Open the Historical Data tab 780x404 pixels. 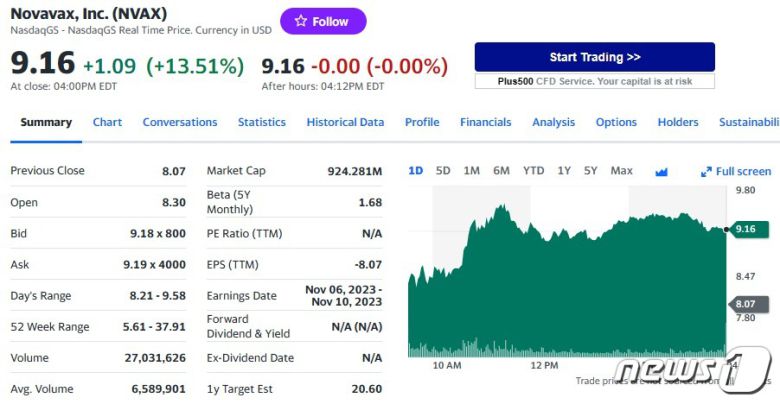click(x=345, y=122)
